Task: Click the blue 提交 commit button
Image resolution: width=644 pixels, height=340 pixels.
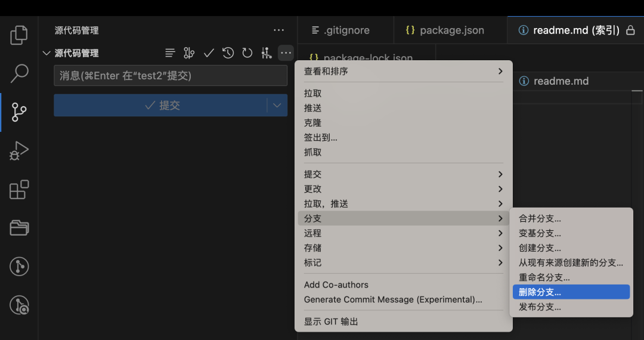Action: (161, 106)
